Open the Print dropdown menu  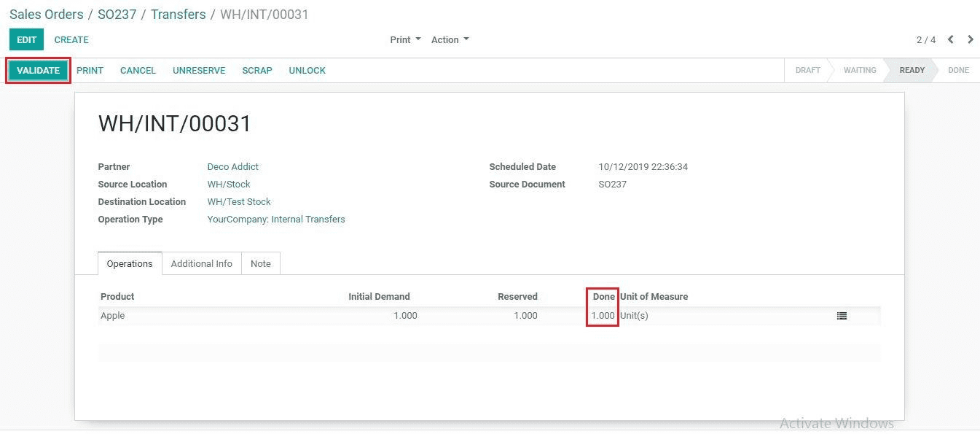pos(405,39)
